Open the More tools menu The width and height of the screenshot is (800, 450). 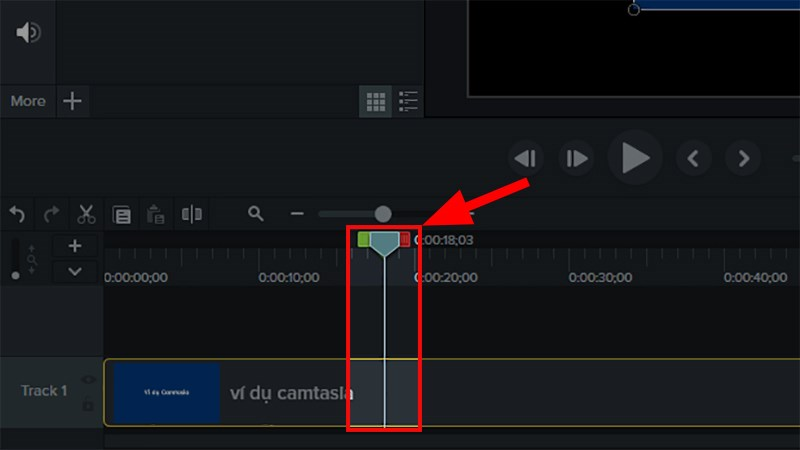click(28, 101)
